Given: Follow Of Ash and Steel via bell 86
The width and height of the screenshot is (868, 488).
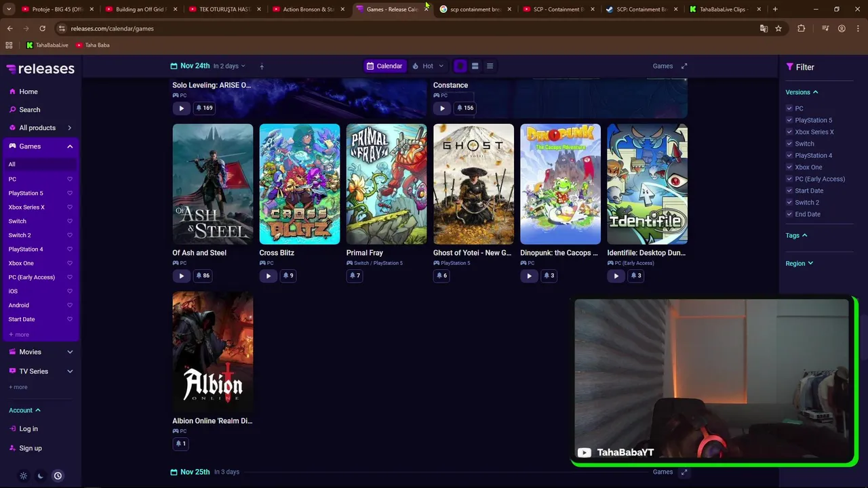Looking at the screenshot, I should [203, 276].
